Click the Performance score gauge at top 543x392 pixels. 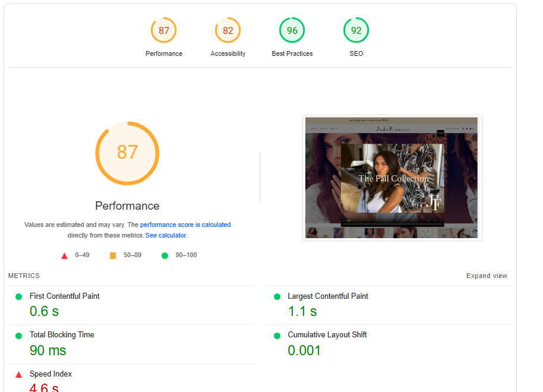[164, 30]
